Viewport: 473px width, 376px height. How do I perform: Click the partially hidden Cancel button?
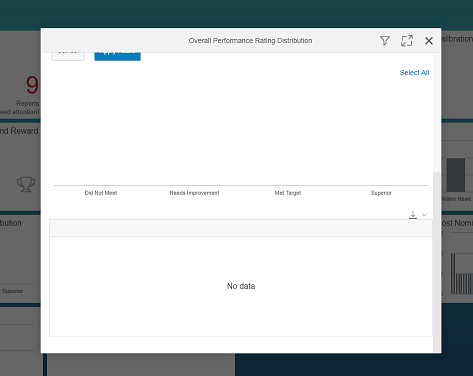pos(68,56)
